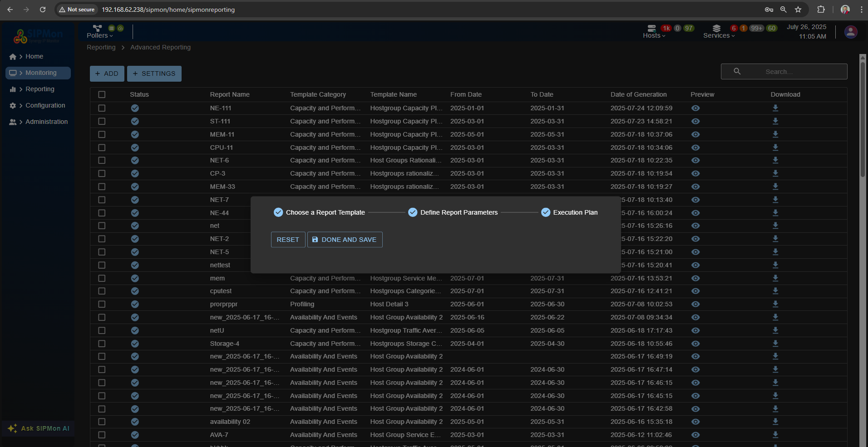The width and height of the screenshot is (868, 447).
Task: Preview the MEM-11 report
Action: (x=695, y=134)
